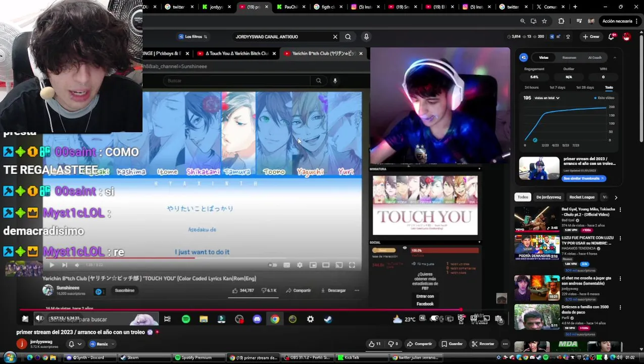
Task: Close the Yarichin B*tch Club inner tab
Action: click(x=361, y=54)
